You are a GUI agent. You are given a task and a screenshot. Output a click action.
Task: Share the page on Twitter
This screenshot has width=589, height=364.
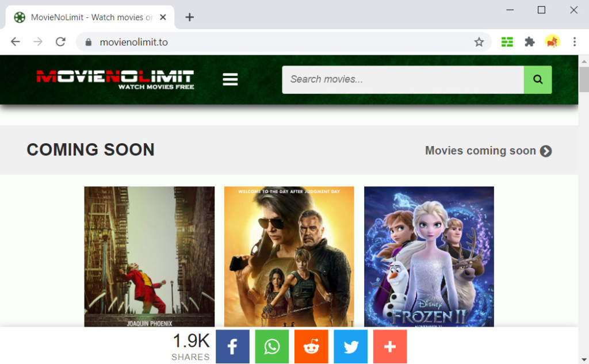click(350, 346)
